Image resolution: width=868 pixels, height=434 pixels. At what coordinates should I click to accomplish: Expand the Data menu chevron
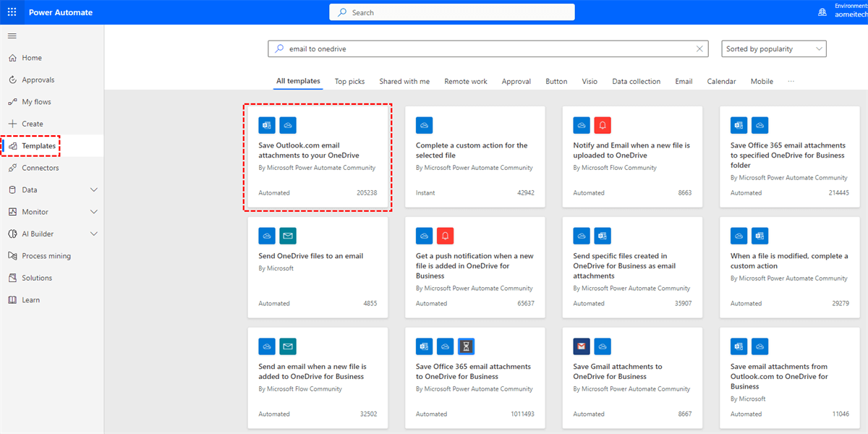(x=93, y=190)
